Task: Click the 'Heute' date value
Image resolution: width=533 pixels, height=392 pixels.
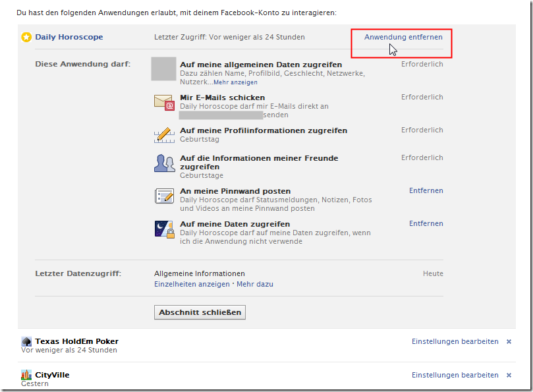Action: click(433, 273)
